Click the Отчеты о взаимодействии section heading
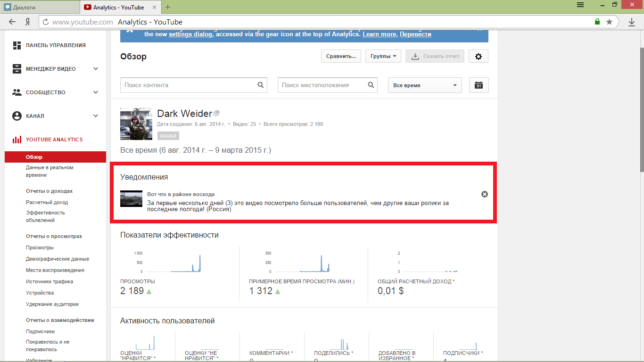The image size is (644, 362). click(60, 320)
